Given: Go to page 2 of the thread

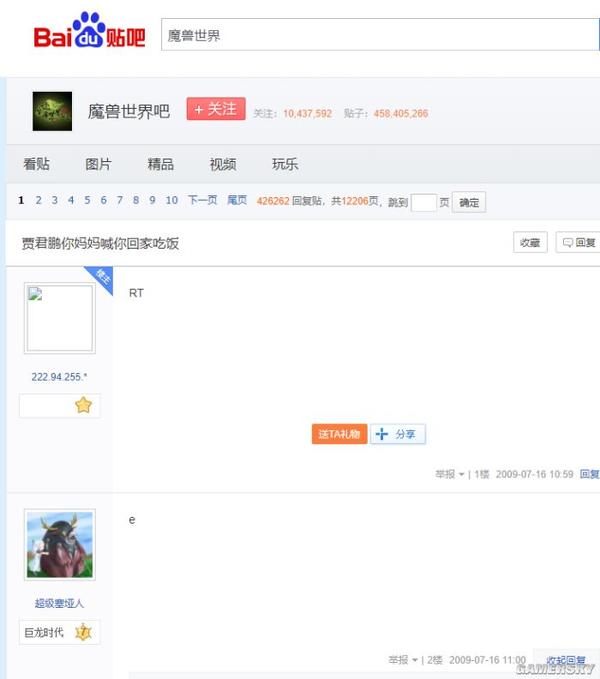Looking at the screenshot, I should click(39, 200).
